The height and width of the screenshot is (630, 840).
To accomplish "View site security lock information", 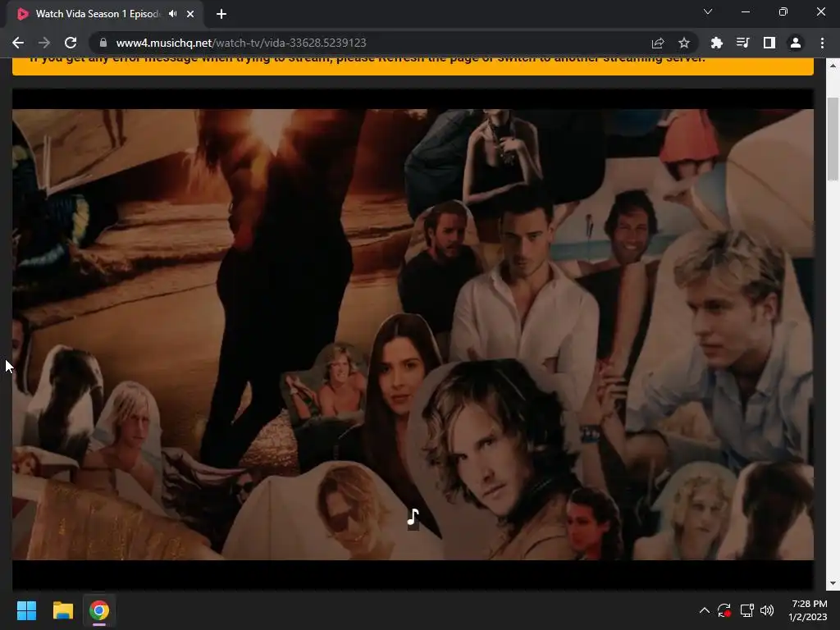I will point(103,43).
